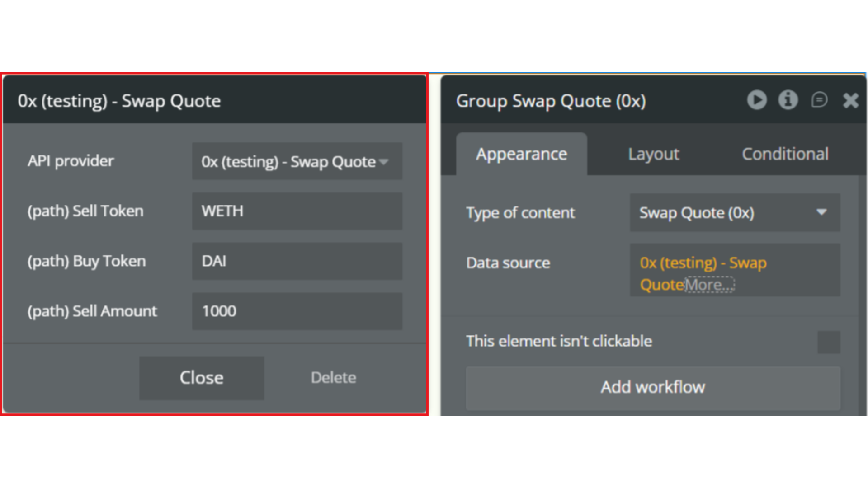Click dropdown arrow beside Swap Quote (0x)

(821, 212)
